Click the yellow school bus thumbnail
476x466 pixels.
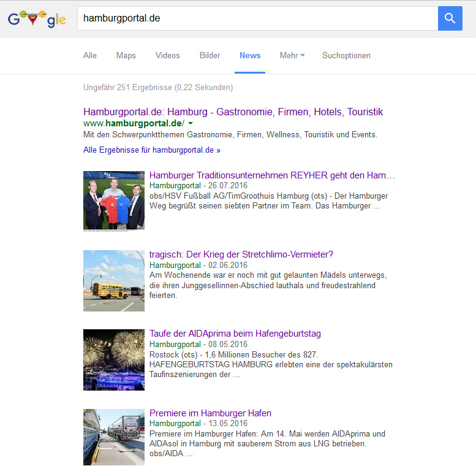tap(114, 281)
